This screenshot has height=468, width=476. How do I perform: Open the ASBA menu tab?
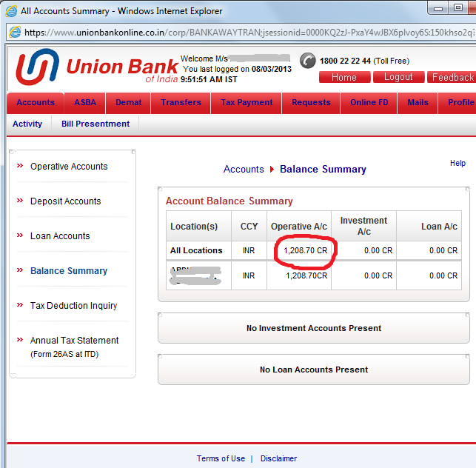(85, 103)
